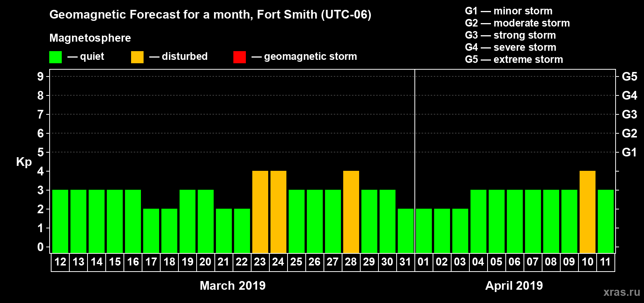This screenshot has width=644, height=303.
Task: Click date label 14 on the axis
Action: (97, 262)
